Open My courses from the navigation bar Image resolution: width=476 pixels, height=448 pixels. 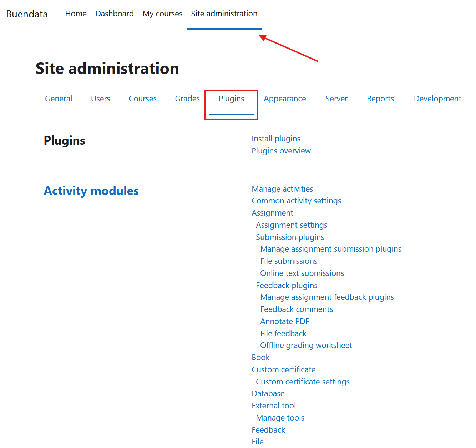click(162, 14)
